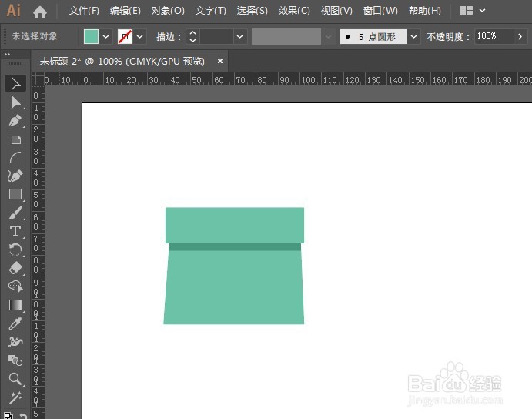This screenshot has height=419, width=532.
Task: Expand the stroke weight dropdown
Action: [x=239, y=36]
